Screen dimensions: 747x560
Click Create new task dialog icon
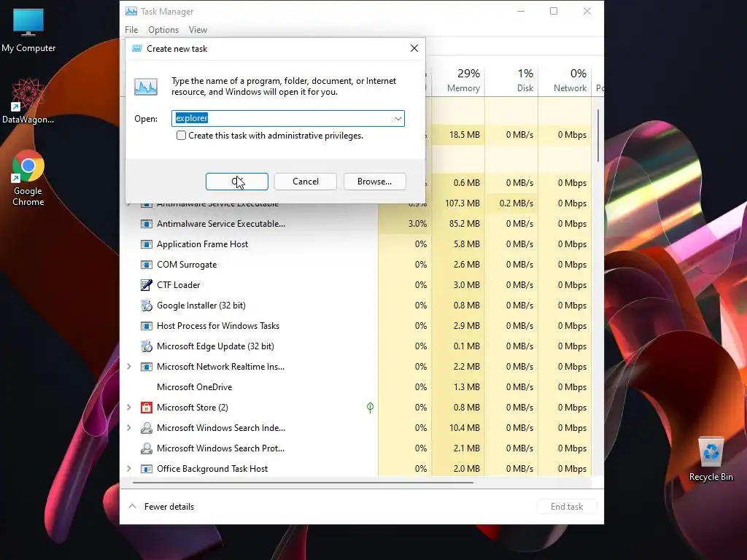(x=136, y=49)
